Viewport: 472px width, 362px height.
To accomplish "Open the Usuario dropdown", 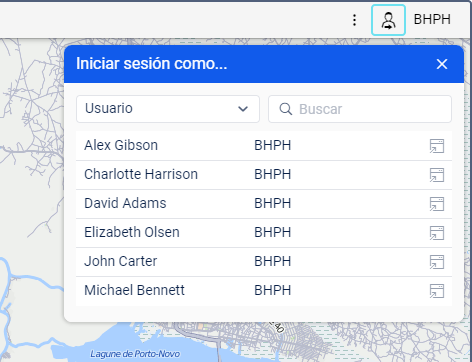I will tap(168, 109).
